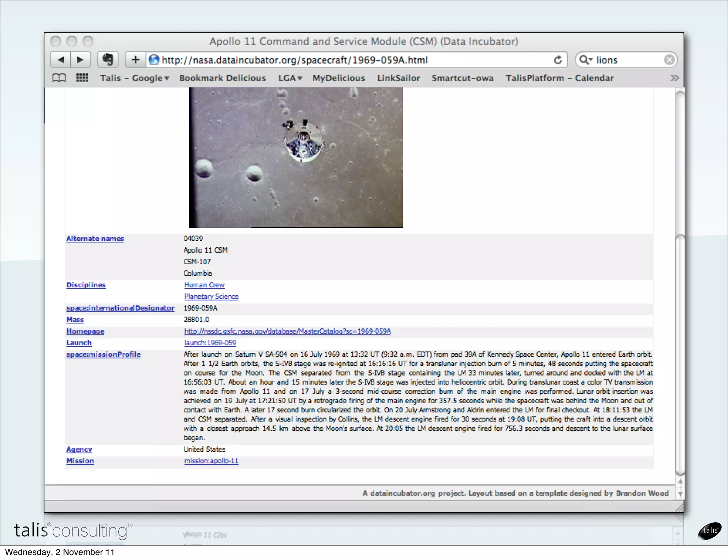The image size is (728, 560).
Task: Click the browser back arrow button
Action: 61,60
